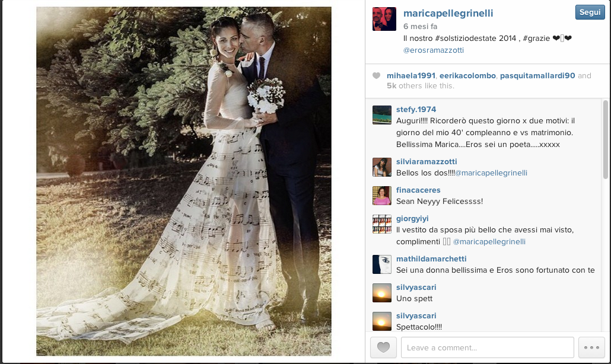The width and height of the screenshot is (611, 364).
Task: Click the heart like button beside comment box
Action: pyautogui.click(x=383, y=347)
